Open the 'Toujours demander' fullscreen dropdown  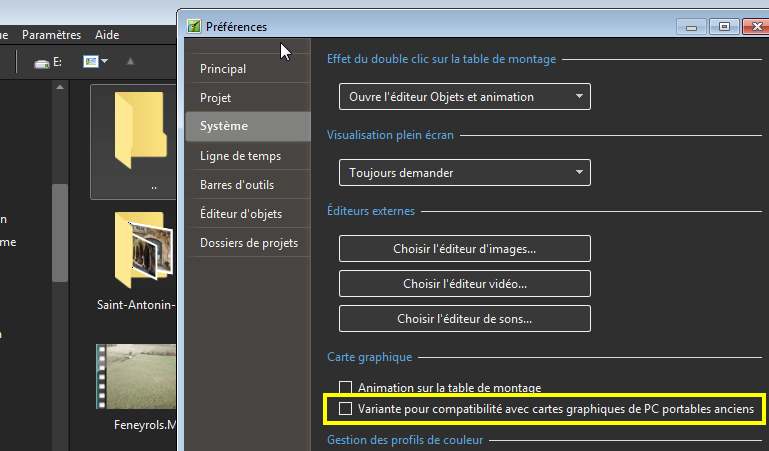point(464,173)
